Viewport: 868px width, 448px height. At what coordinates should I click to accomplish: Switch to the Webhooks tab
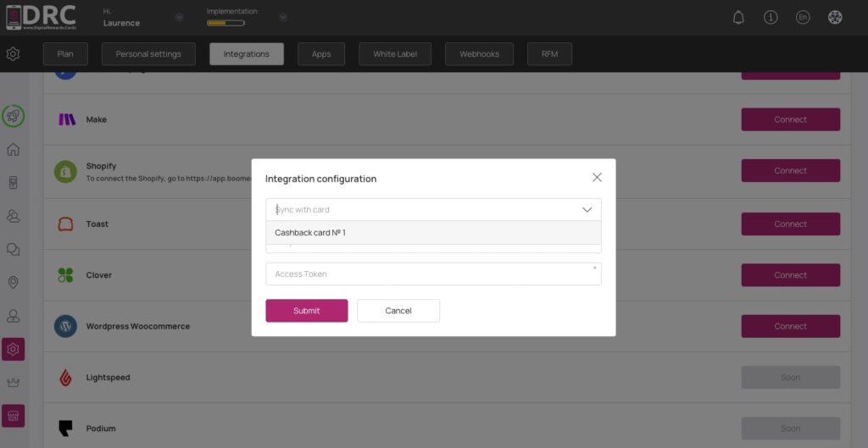[480, 54]
